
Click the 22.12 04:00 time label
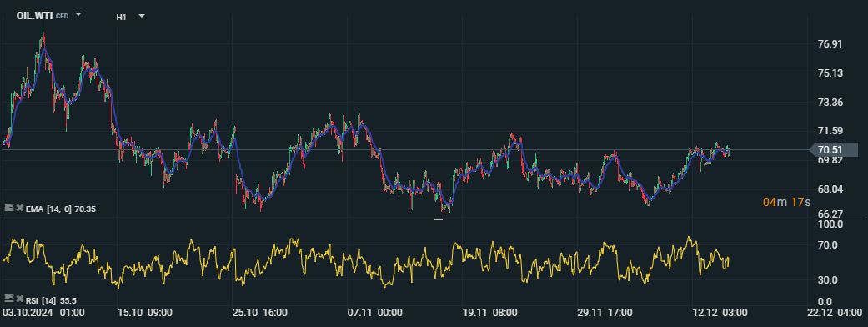click(835, 313)
